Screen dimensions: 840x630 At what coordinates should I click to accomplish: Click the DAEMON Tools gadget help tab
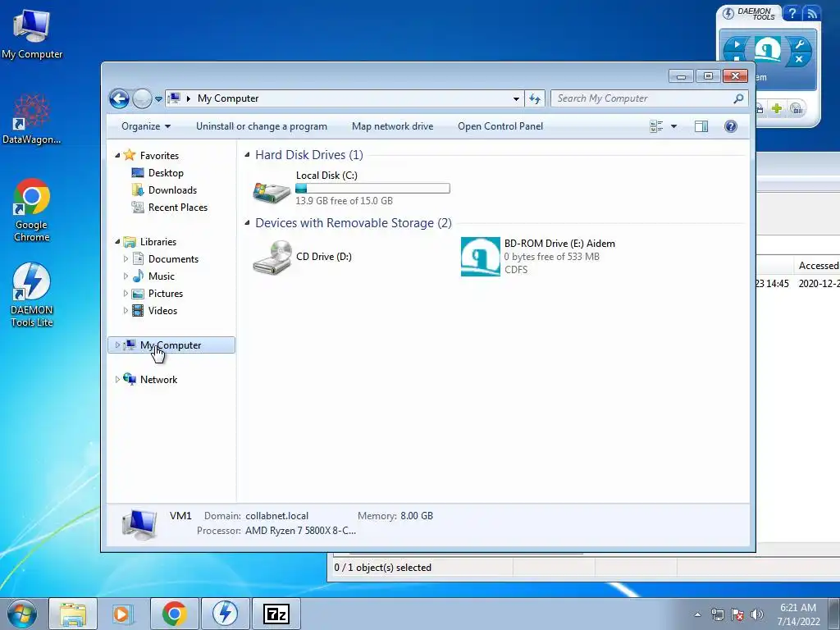point(792,13)
